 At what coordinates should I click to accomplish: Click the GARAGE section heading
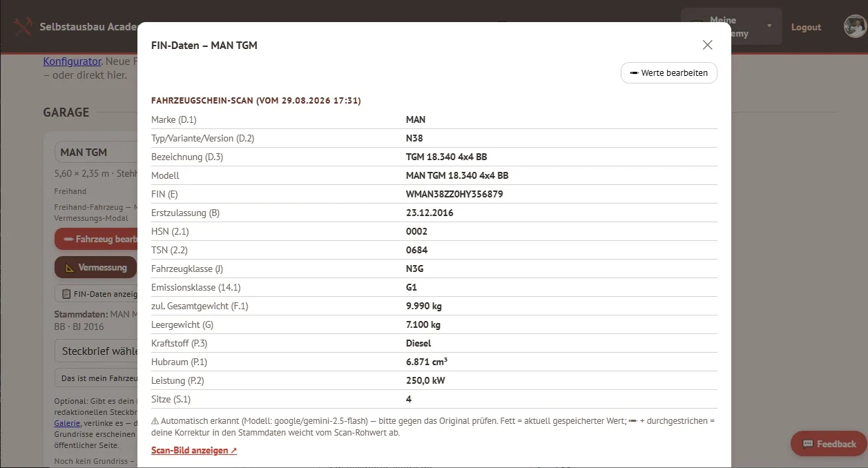pyautogui.click(x=66, y=112)
